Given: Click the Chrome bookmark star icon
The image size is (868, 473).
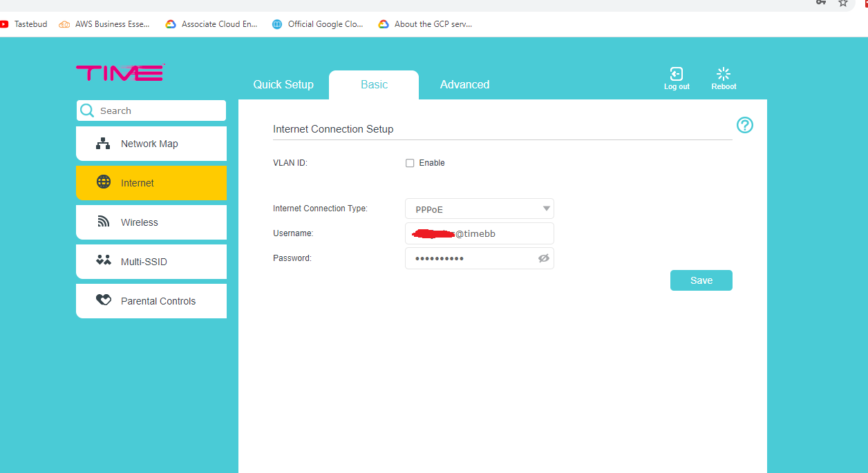Looking at the screenshot, I should [x=843, y=3].
